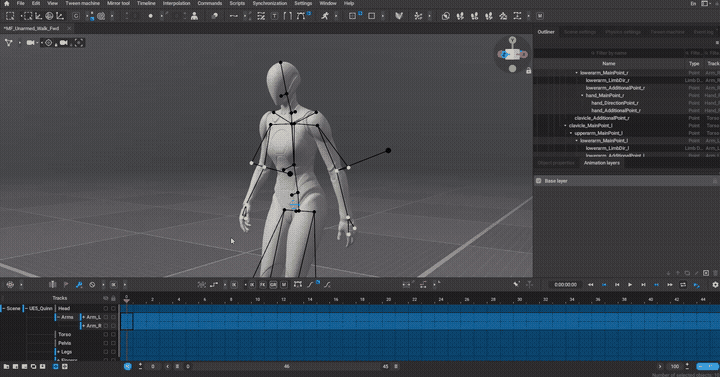Jump to last frame with fast-forward button
Image resolution: width=720 pixels, height=377 pixels.
670,285
